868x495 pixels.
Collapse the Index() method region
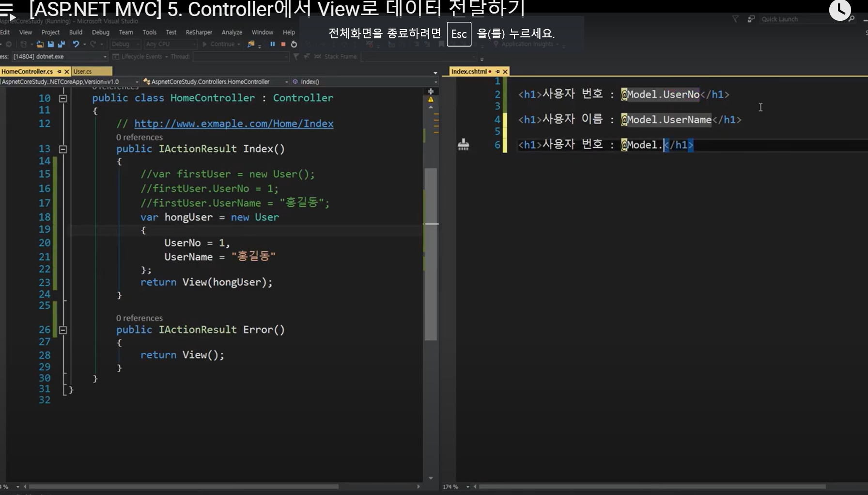click(x=62, y=149)
